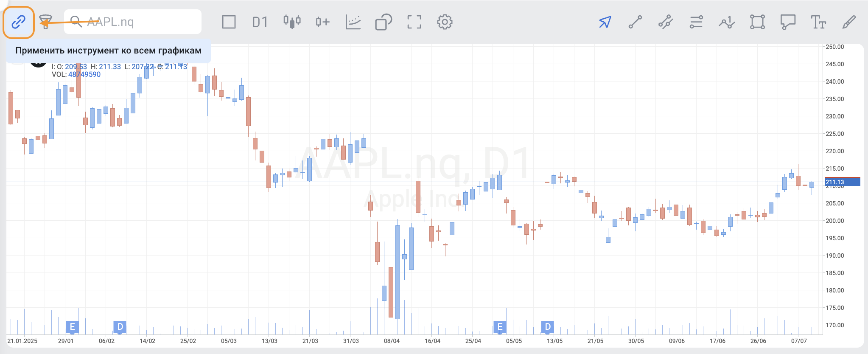The height and width of the screenshot is (354, 868).
Task: Enter fullscreen mode with brackets icon
Action: (414, 22)
